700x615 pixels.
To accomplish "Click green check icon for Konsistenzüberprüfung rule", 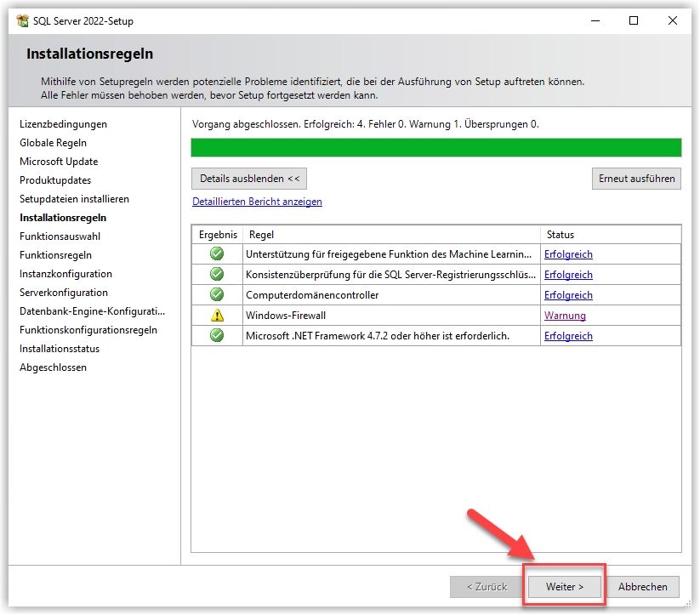I will pos(217,274).
